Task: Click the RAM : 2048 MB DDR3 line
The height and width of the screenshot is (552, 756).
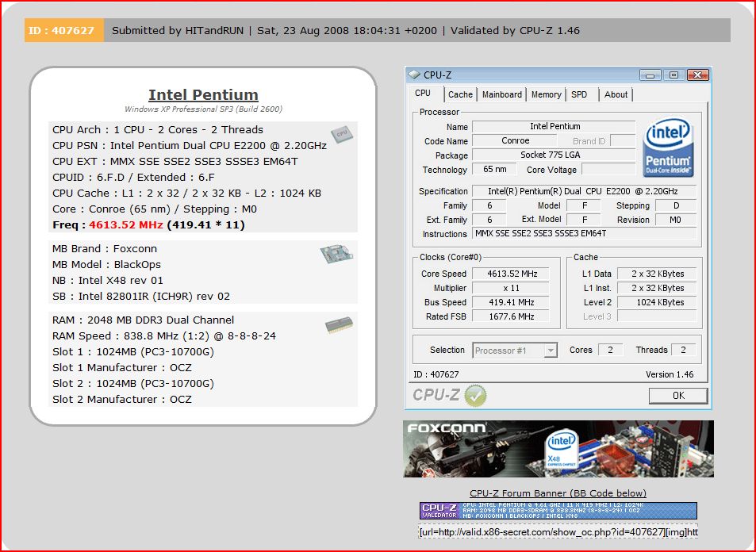Action: coord(144,320)
